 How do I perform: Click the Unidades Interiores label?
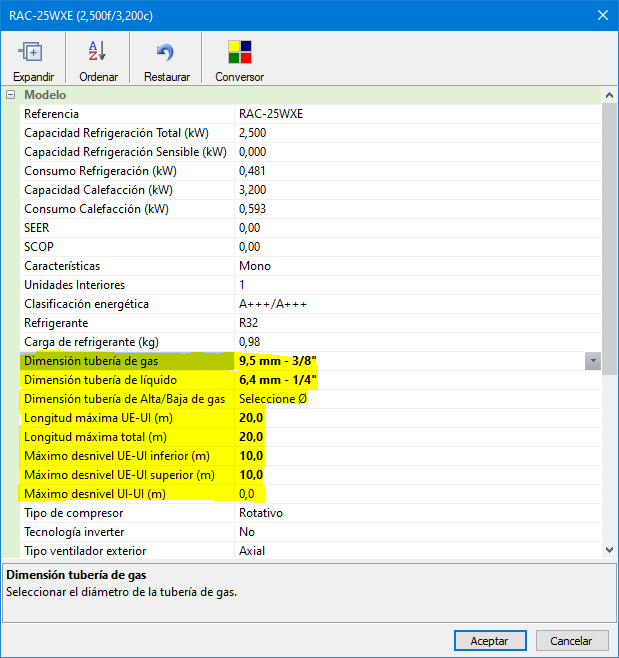[x=75, y=285]
